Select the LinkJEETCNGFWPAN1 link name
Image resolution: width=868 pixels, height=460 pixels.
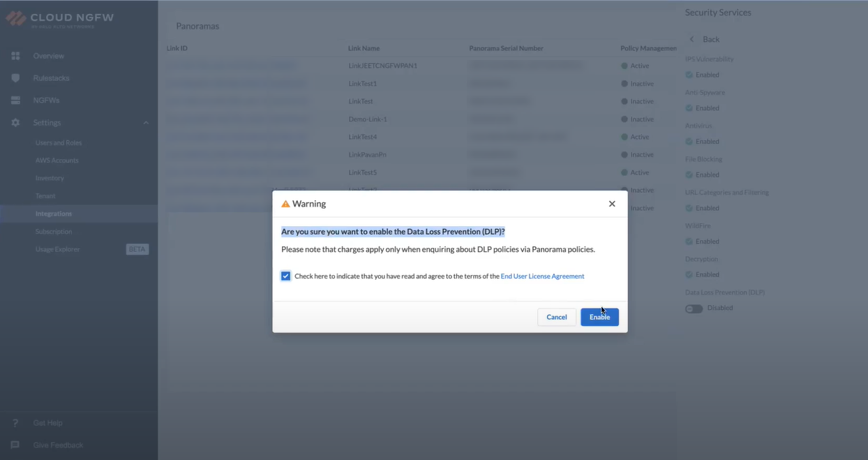point(383,66)
